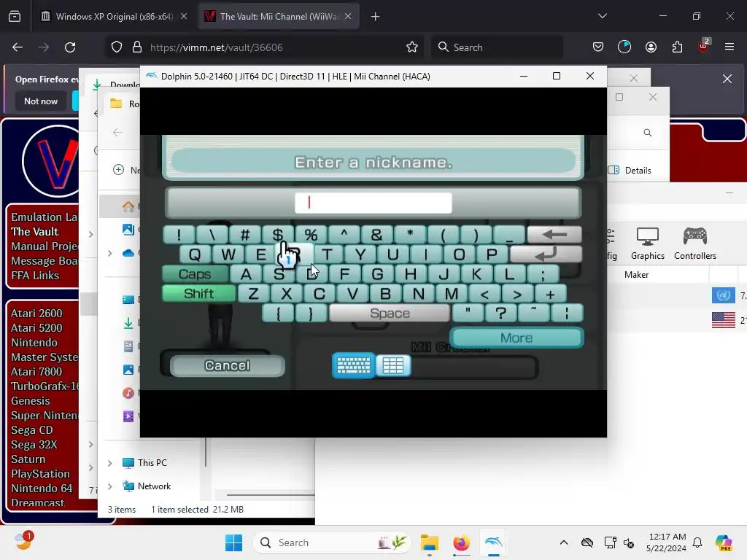Open notification bell in tray
The image size is (747, 560).
tap(697, 542)
